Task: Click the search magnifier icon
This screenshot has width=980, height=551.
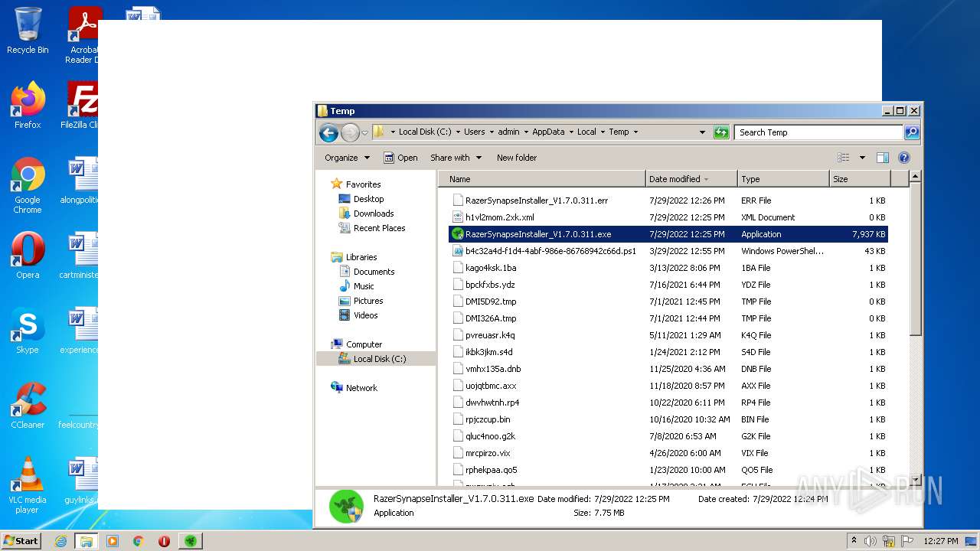Action: point(911,132)
